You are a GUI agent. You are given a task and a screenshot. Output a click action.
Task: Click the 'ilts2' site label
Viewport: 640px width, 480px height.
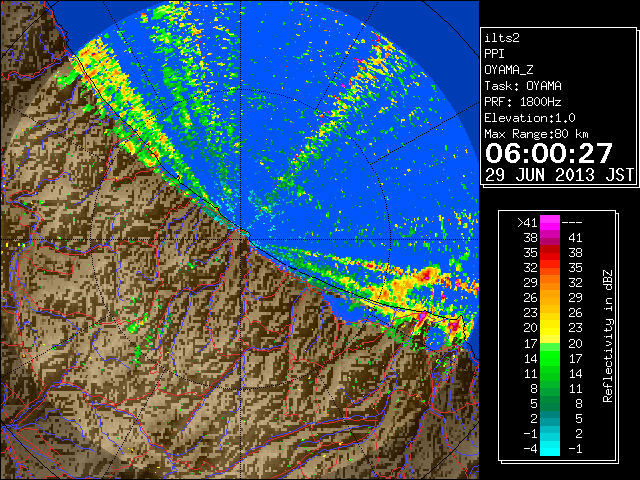[502, 38]
